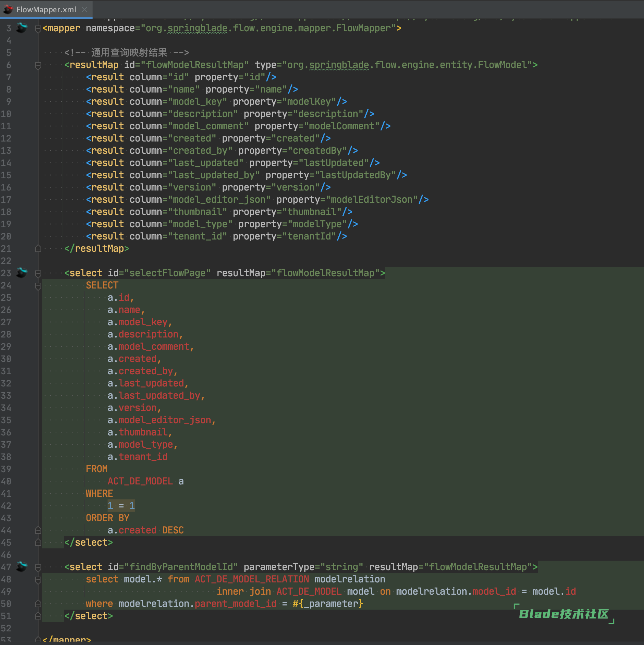Click the MyBatis gutter icon beside findByParentModelId
This screenshot has height=645, width=644.
point(22,567)
